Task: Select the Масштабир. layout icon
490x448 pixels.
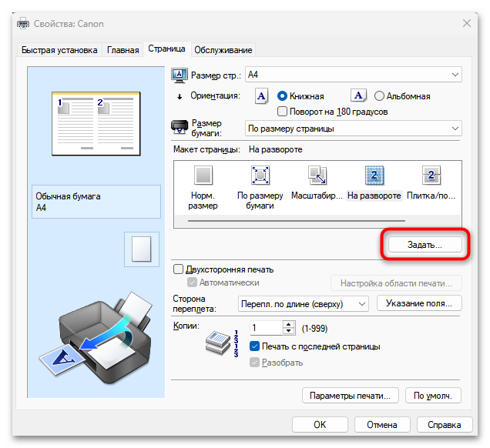Action: click(317, 176)
